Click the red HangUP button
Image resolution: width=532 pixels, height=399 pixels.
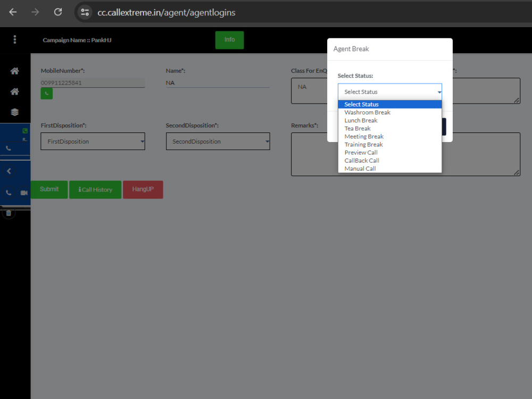pyautogui.click(x=143, y=189)
